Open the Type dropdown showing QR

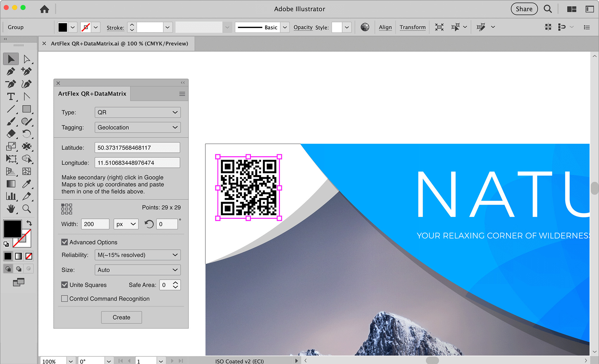click(138, 112)
